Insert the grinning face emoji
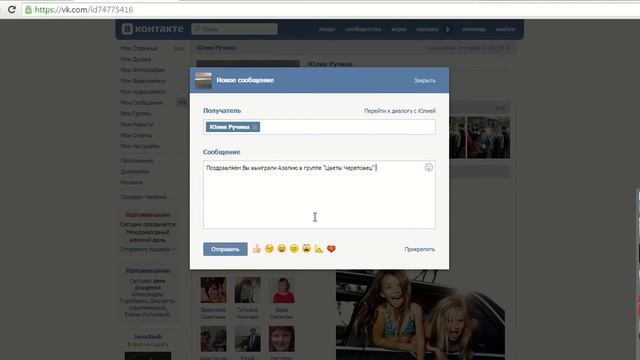Viewport: 640px width, 360px height. (x=282, y=249)
